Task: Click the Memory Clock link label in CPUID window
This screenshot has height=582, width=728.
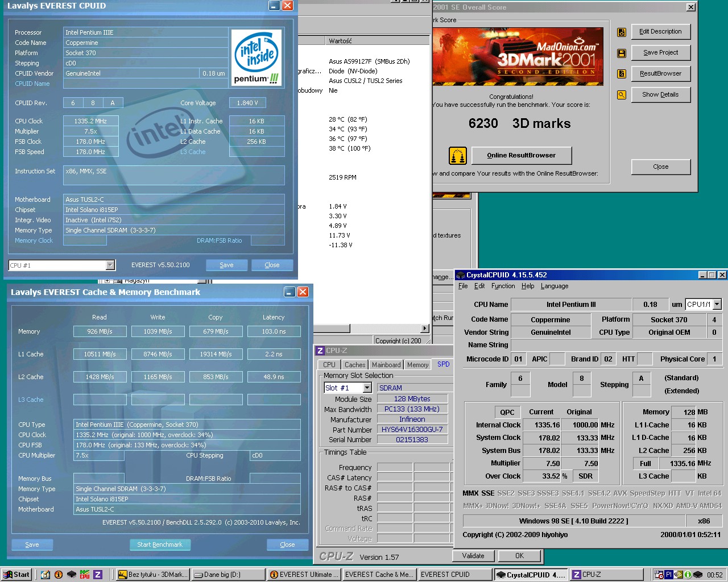Action: click(x=34, y=240)
